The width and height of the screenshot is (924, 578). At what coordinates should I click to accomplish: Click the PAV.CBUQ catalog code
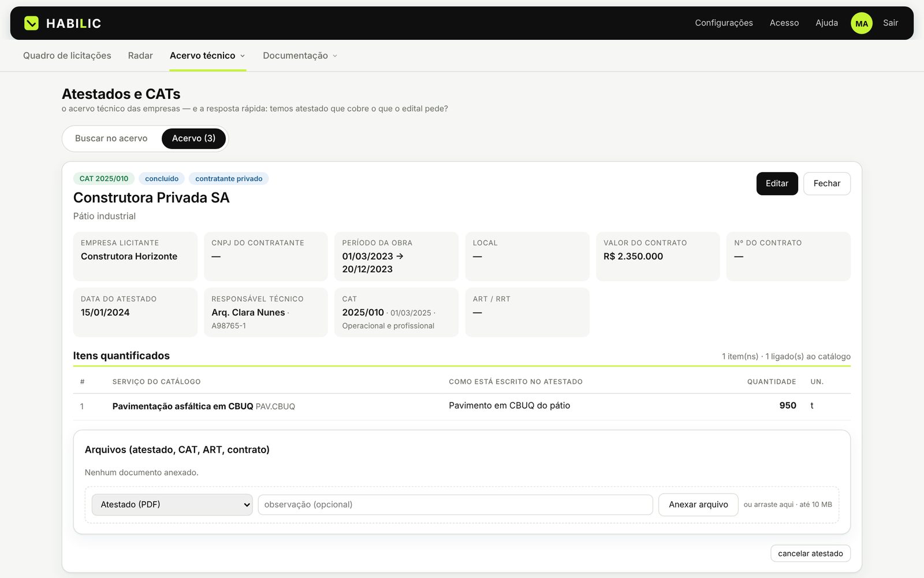tap(275, 407)
